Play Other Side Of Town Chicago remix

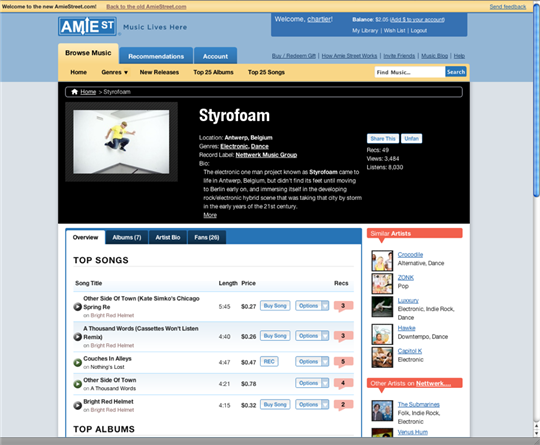(77, 307)
